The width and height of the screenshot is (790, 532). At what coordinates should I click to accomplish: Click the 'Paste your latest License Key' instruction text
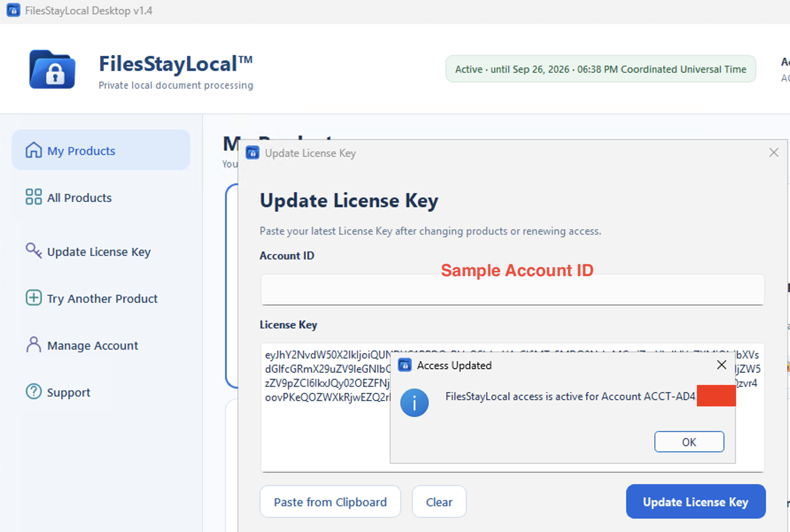[x=430, y=231]
